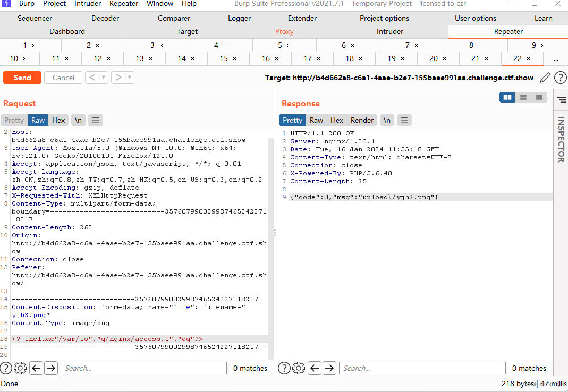Switch response view to Render

click(362, 120)
